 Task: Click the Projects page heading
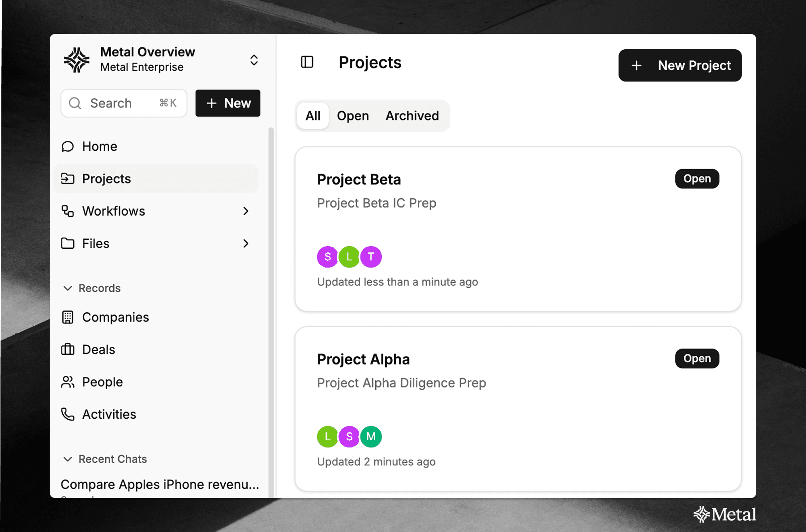[x=370, y=63]
